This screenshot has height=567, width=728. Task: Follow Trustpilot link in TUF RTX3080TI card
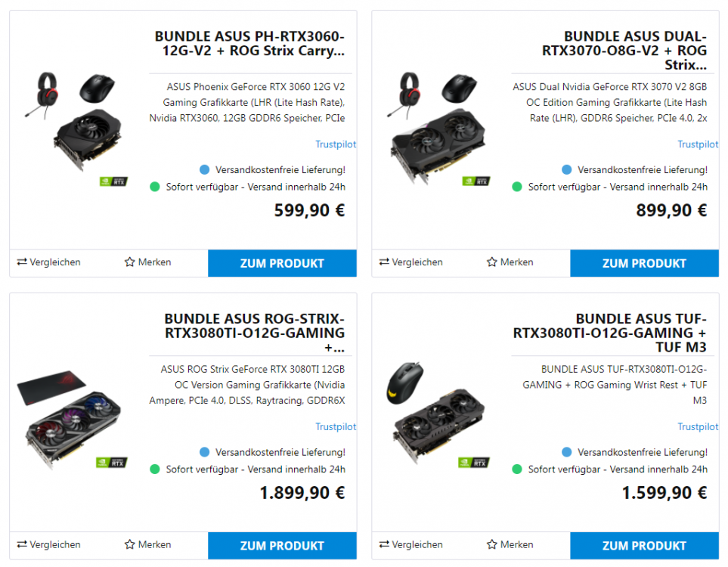[x=697, y=427]
